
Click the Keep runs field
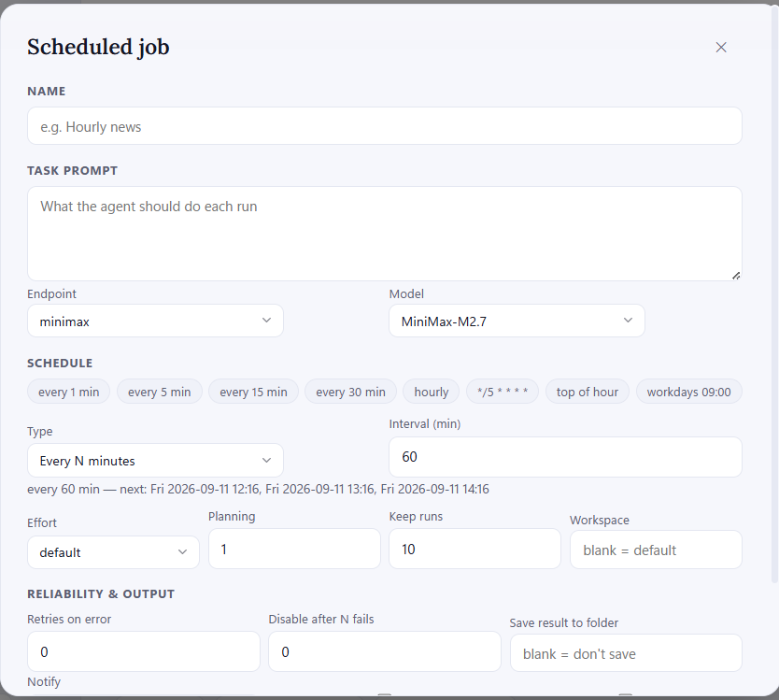pyautogui.click(x=474, y=549)
